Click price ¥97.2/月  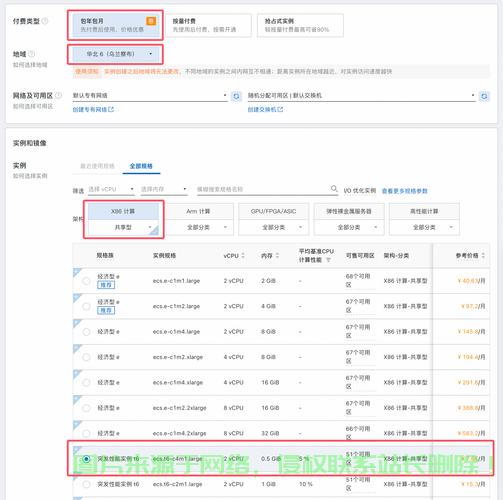tap(473, 306)
